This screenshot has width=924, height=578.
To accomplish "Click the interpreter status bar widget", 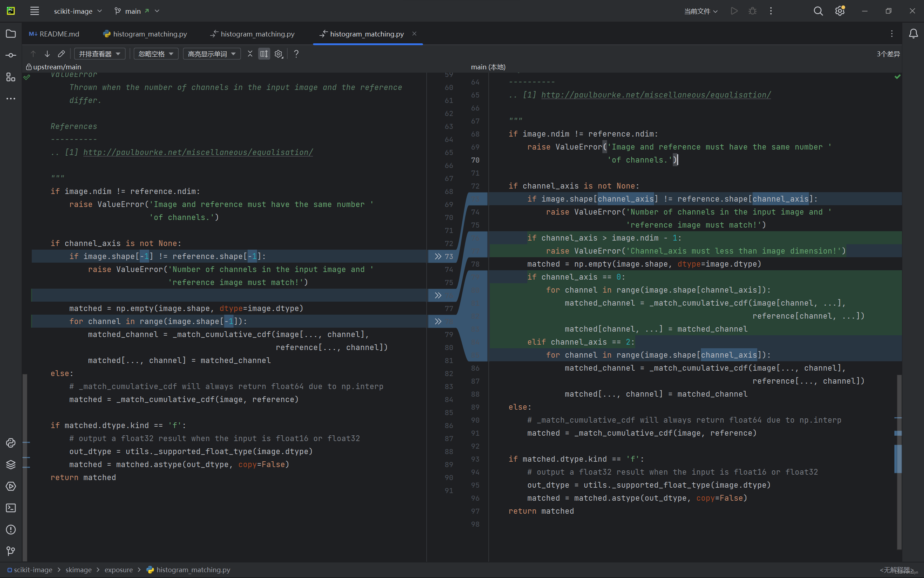I will (897, 570).
